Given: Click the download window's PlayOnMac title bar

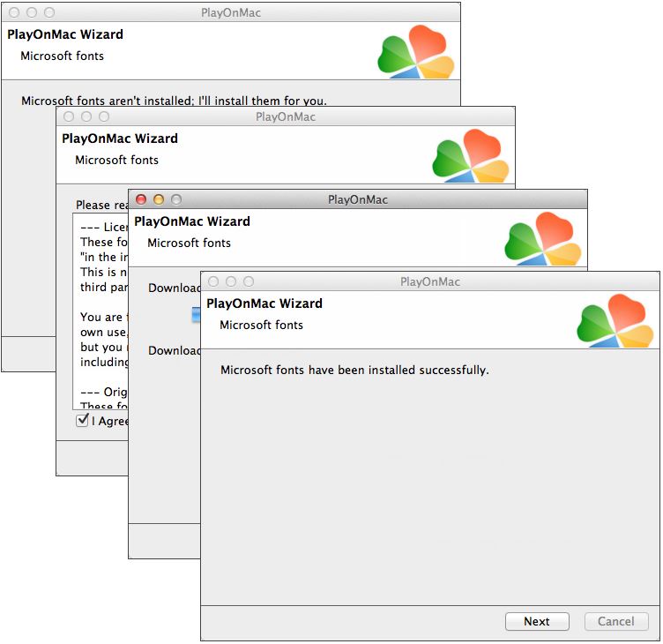Looking at the screenshot, I should (358, 199).
